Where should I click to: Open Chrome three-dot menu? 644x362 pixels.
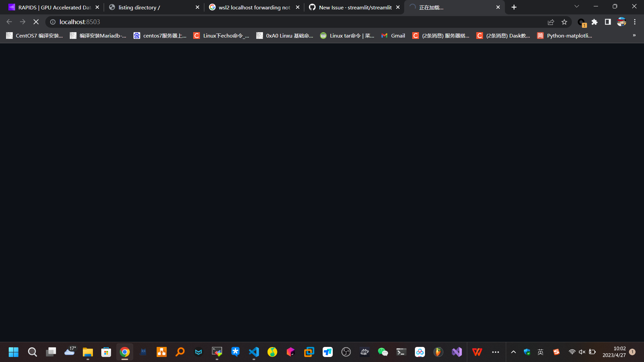635,22
